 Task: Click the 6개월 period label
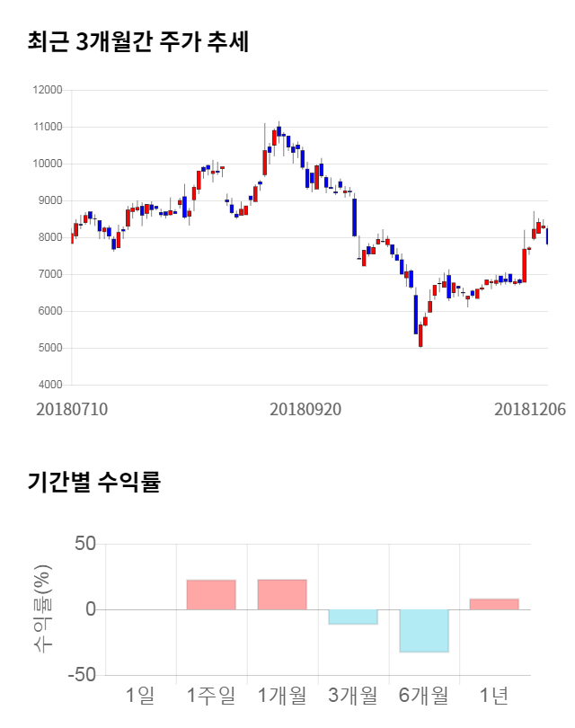[x=423, y=695]
